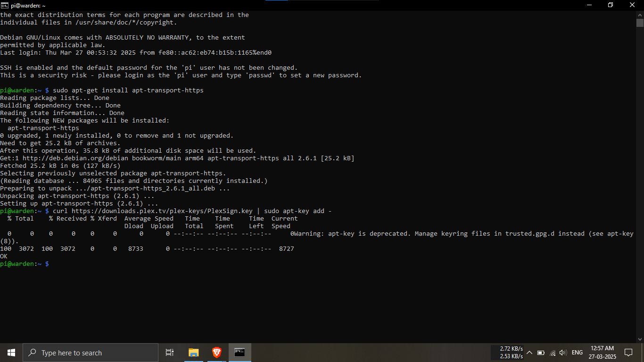Click the pi@warden window title text
Image resolution: width=644 pixels, height=362 pixels.
[28, 5]
